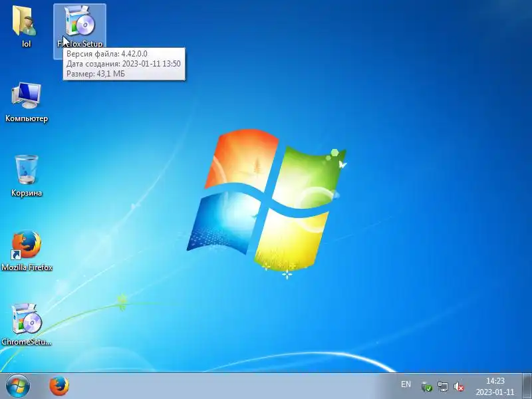Open the clock showing 14:23
532x399 pixels.
pyautogui.click(x=495, y=386)
